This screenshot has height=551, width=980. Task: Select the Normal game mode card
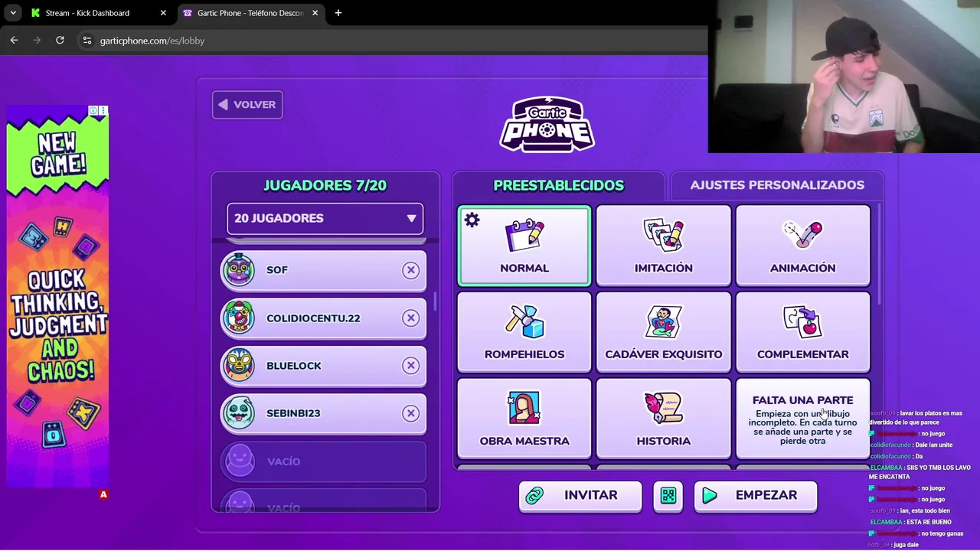[524, 246]
